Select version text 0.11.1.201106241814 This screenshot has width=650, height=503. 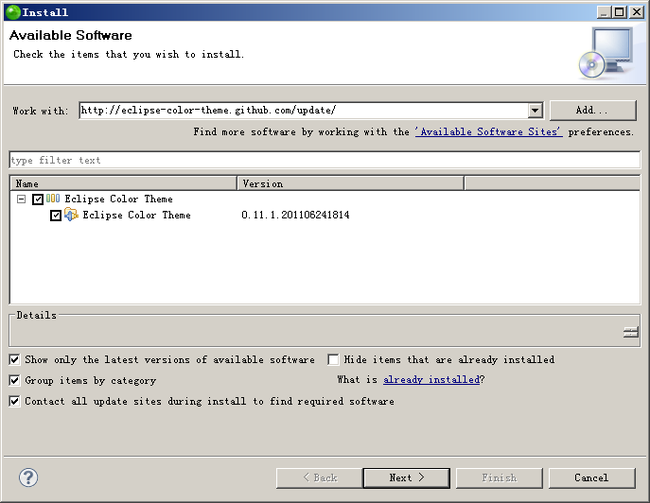pyautogui.click(x=295, y=215)
